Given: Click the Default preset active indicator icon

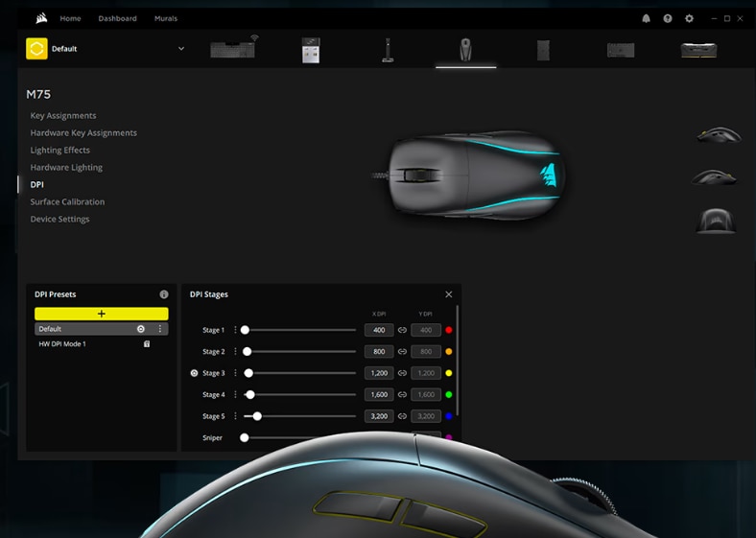Looking at the screenshot, I should coord(141,329).
